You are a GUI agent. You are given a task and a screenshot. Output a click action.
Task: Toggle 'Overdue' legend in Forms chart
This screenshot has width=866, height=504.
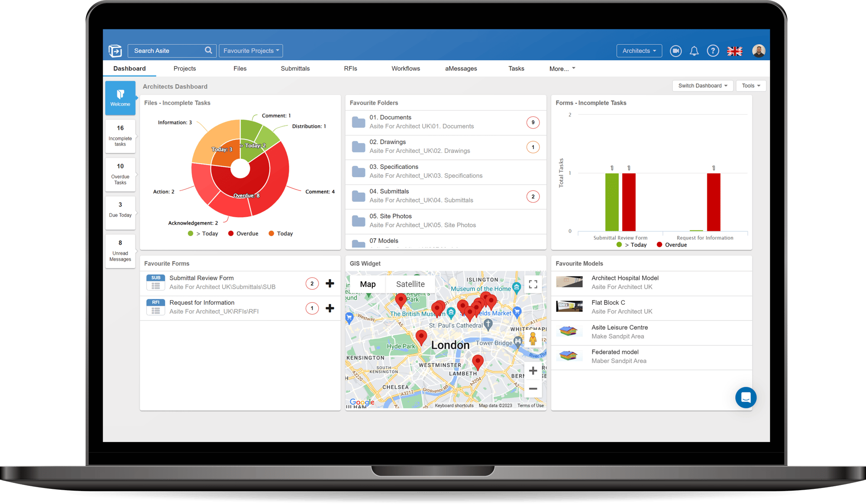click(x=672, y=245)
